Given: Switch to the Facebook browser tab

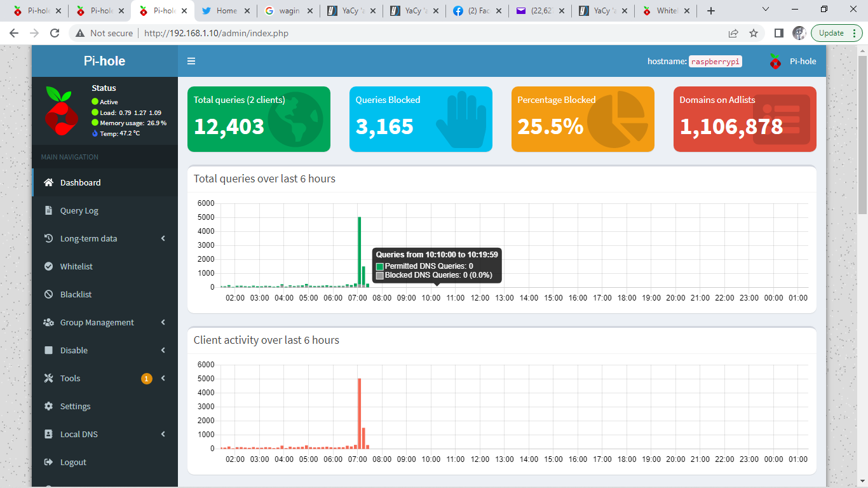Looking at the screenshot, I should (x=477, y=10).
